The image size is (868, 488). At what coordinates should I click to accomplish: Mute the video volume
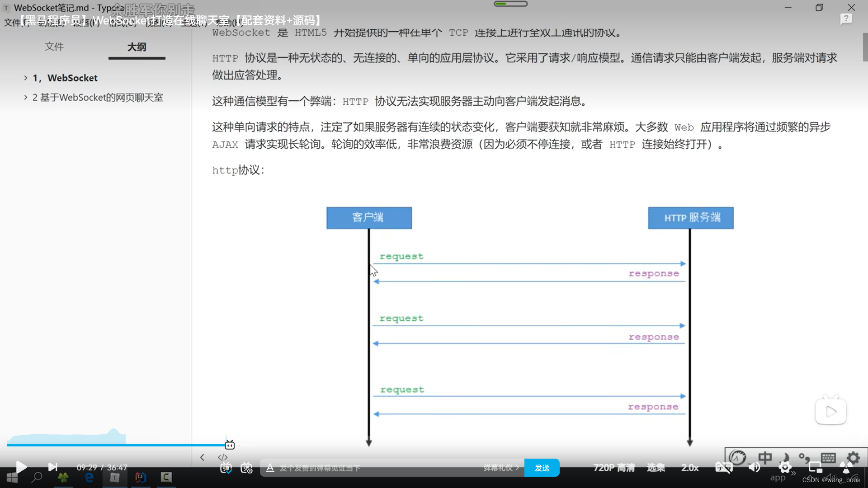[754, 467]
